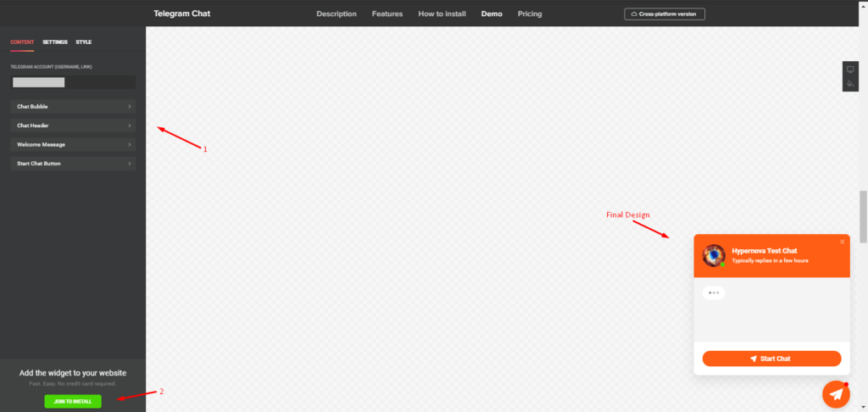Click the page vertical scrollbar thumb
The image size is (868, 412).
863,216
